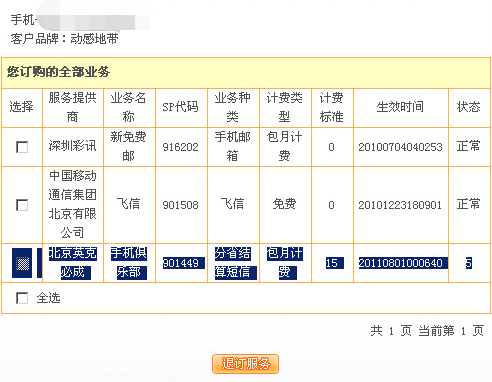Click 状态 column header

468,107
